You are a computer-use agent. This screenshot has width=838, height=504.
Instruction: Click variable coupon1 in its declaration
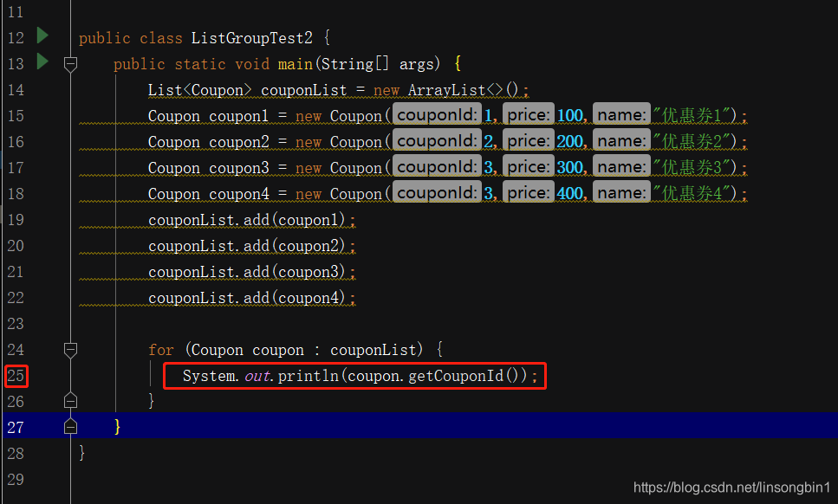pyautogui.click(x=238, y=116)
